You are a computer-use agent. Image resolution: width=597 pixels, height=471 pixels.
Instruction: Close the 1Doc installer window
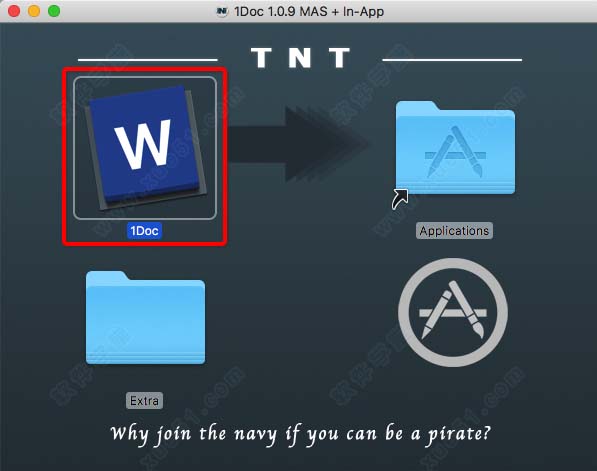point(14,11)
